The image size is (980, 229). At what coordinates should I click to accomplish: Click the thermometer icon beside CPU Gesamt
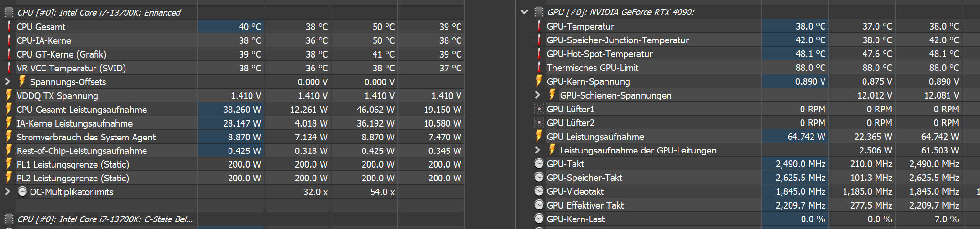[9, 27]
